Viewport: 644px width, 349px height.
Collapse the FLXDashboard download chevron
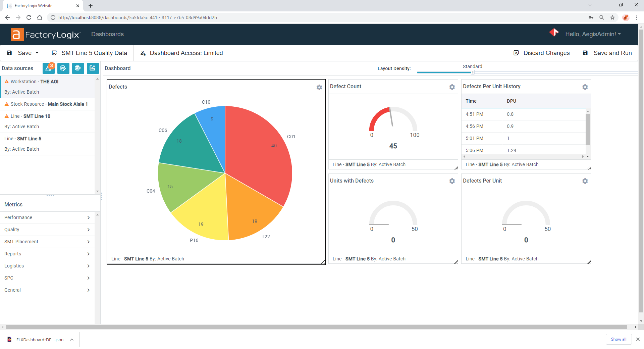[71, 340]
